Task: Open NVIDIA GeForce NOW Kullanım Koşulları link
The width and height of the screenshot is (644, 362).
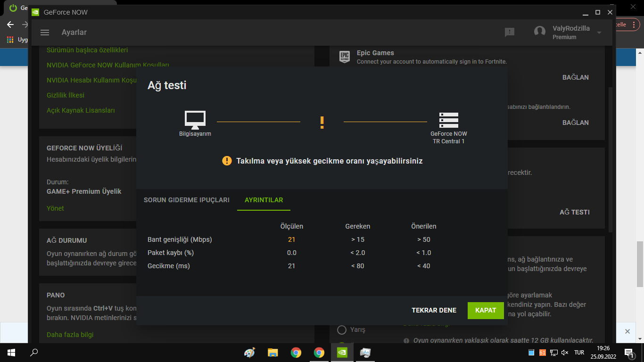Action: coord(108,65)
